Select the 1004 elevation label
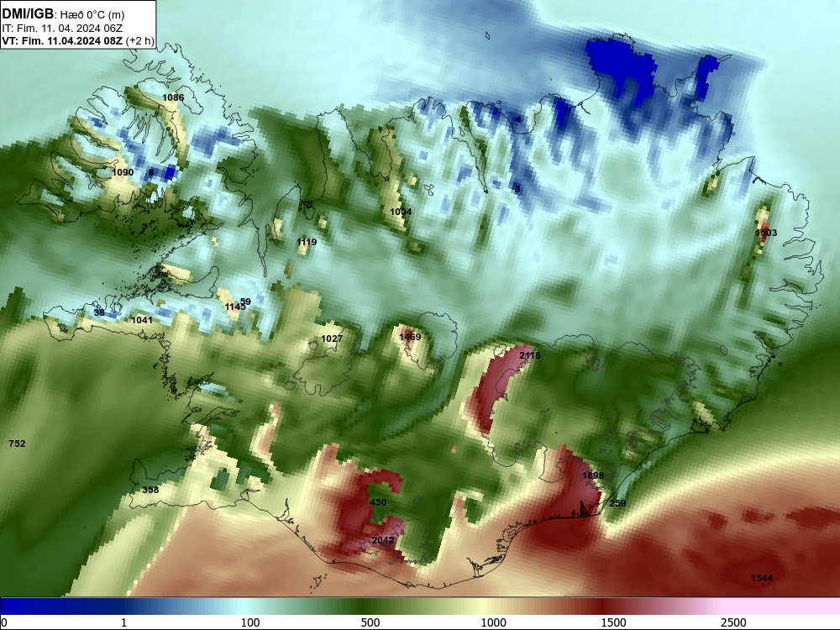Screen dimensions: 840x630 [x=401, y=213]
